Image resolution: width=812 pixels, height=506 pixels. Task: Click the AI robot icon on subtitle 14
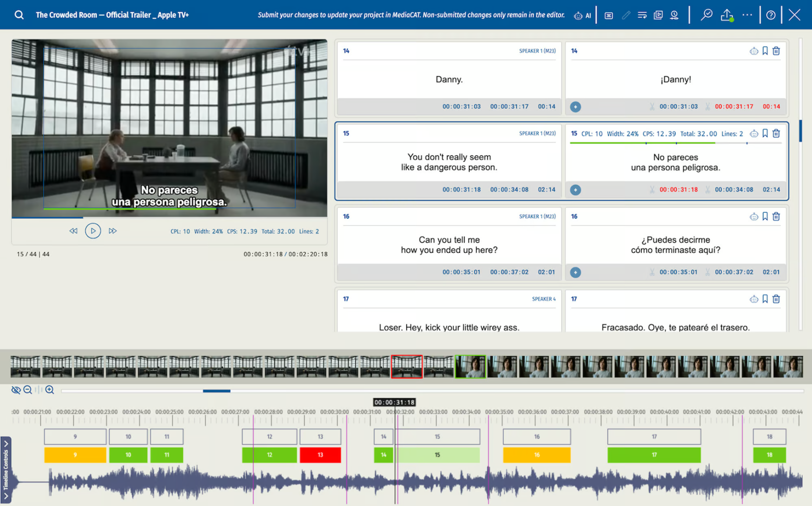(x=753, y=51)
